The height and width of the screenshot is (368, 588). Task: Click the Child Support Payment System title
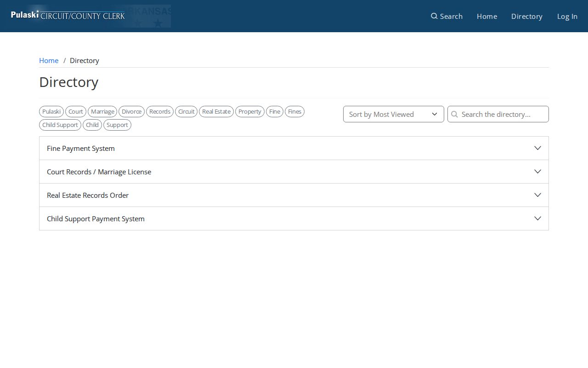[x=96, y=218]
